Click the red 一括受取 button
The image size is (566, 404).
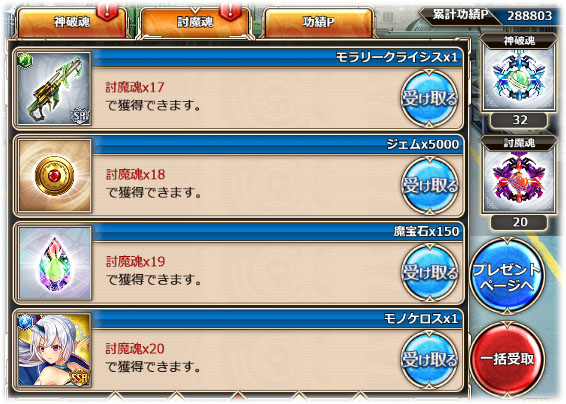pyautogui.click(x=507, y=359)
